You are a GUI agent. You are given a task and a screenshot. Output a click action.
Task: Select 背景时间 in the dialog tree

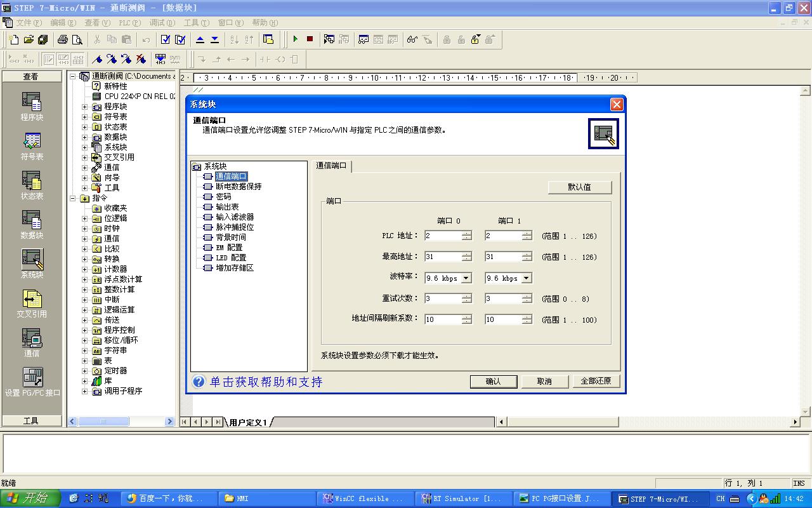pos(230,237)
